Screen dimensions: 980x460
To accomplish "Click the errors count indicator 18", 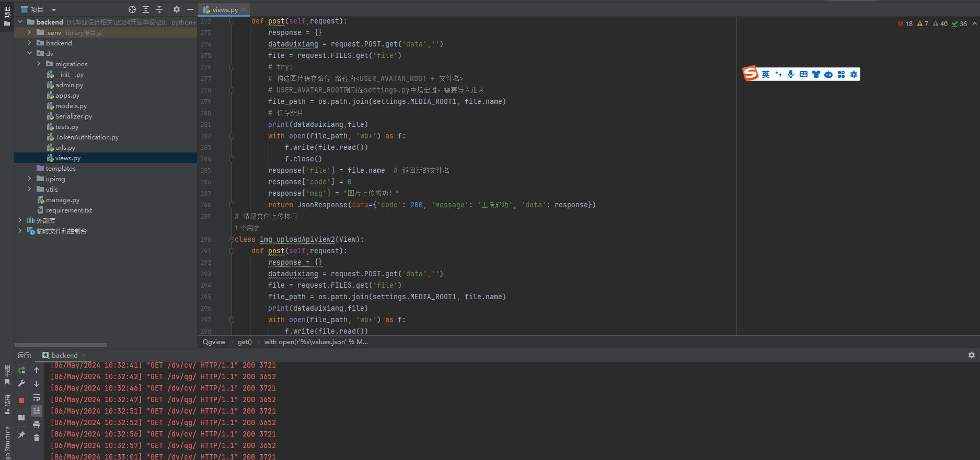I will tap(905, 23).
